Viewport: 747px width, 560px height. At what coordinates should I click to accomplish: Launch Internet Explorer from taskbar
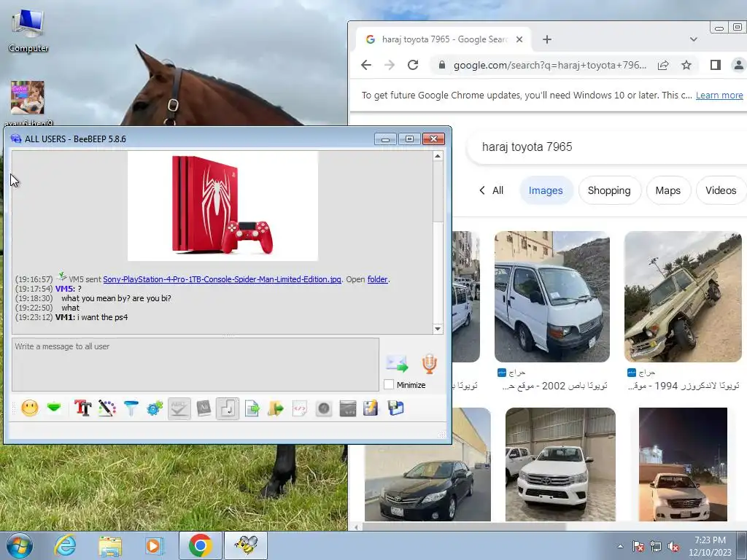(x=64, y=545)
